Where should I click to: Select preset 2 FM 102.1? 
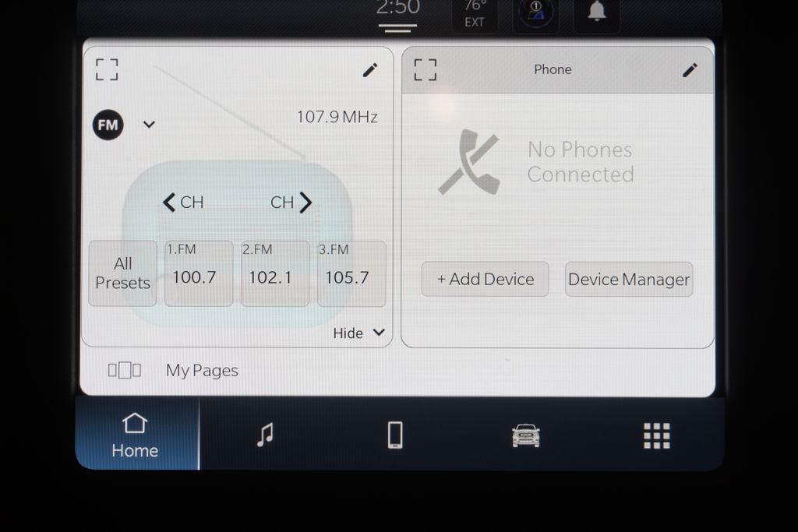(275, 273)
